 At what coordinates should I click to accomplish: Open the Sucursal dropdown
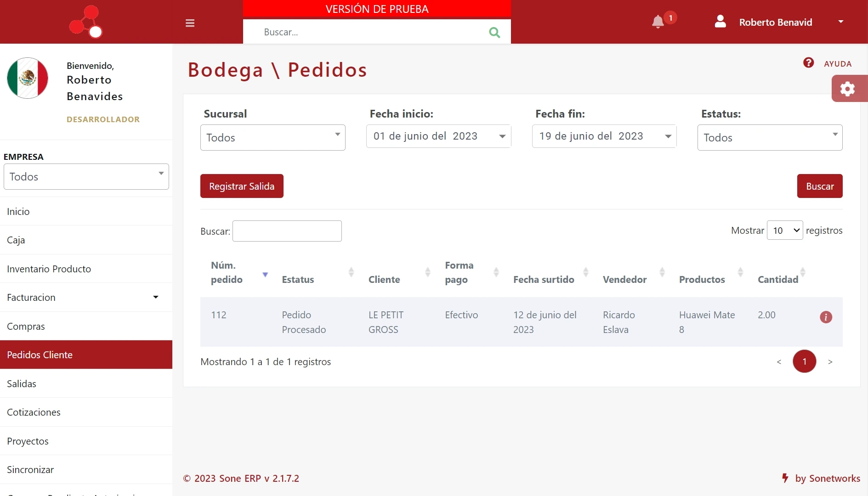pyautogui.click(x=273, y=137)
